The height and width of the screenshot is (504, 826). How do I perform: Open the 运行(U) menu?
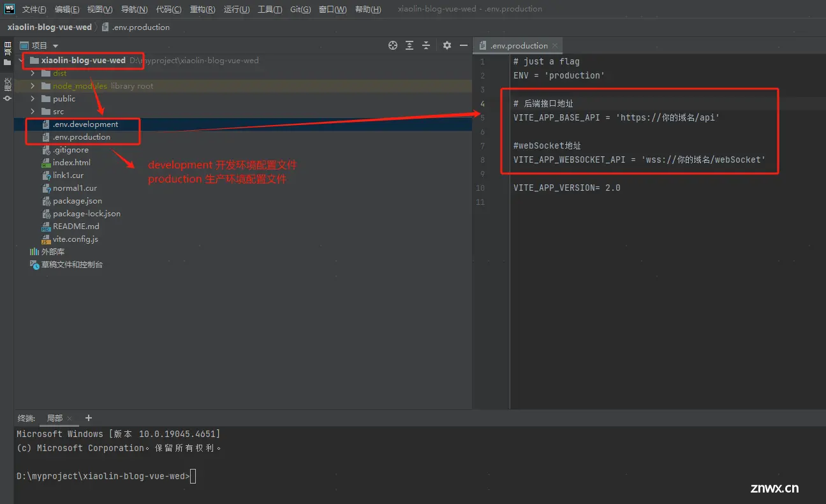click(x=237, y=9)
